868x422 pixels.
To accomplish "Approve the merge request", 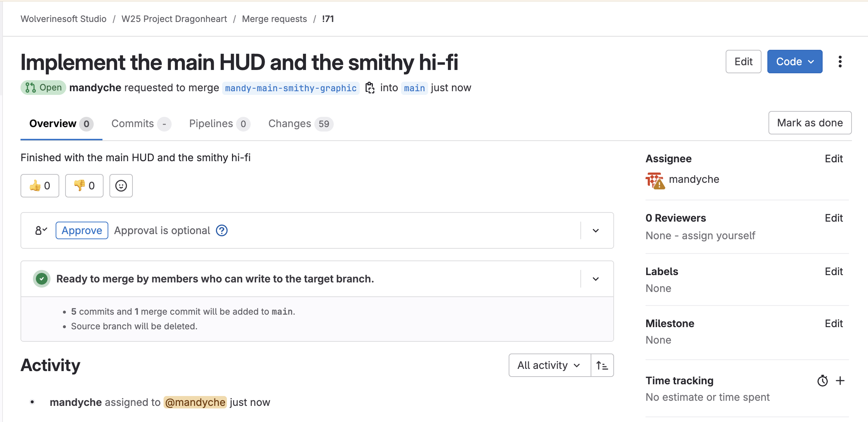I will 82,230.
